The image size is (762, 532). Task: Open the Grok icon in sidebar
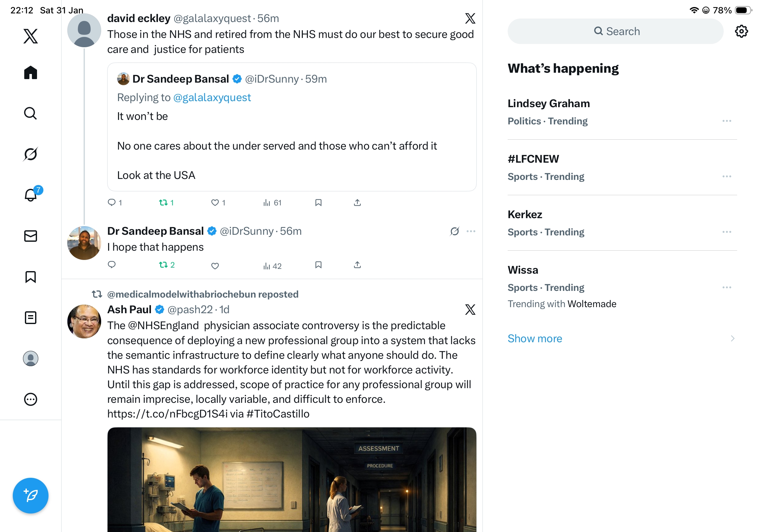[x=31, y=154]
